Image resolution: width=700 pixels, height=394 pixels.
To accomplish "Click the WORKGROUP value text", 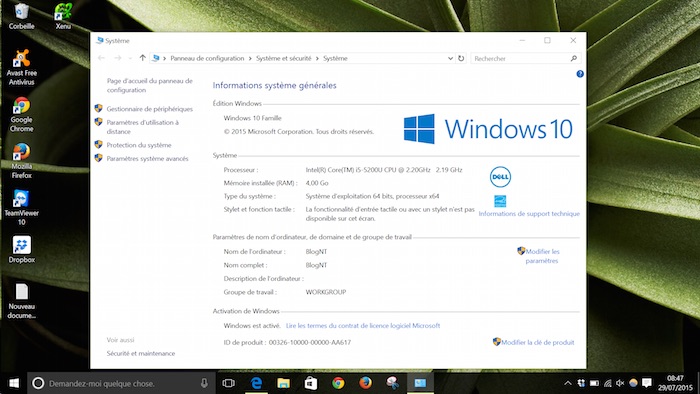I will [326, 292].
